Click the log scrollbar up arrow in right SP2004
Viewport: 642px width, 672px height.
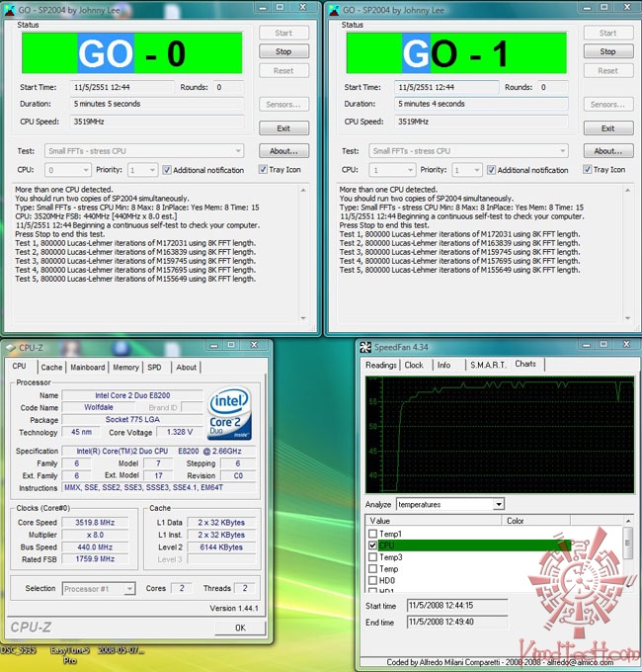[628, 190]
